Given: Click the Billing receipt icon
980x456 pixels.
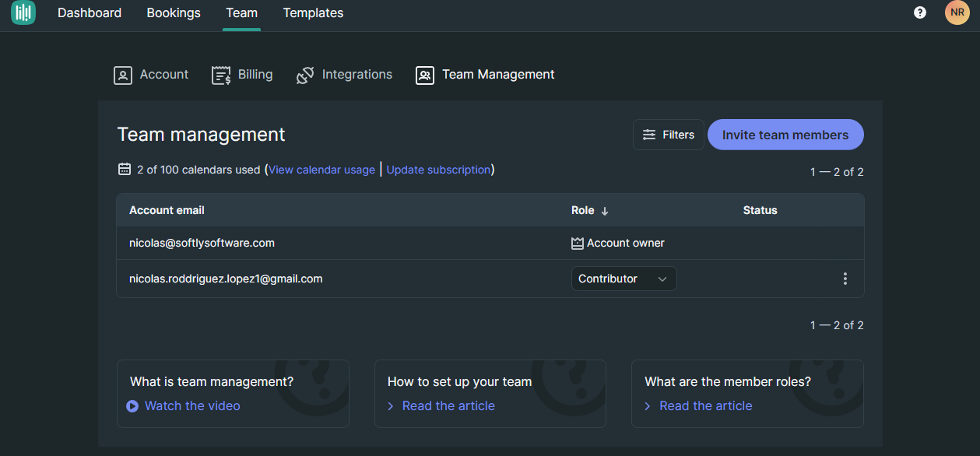Looking at the screenshot, I should [x=221, y=75].
